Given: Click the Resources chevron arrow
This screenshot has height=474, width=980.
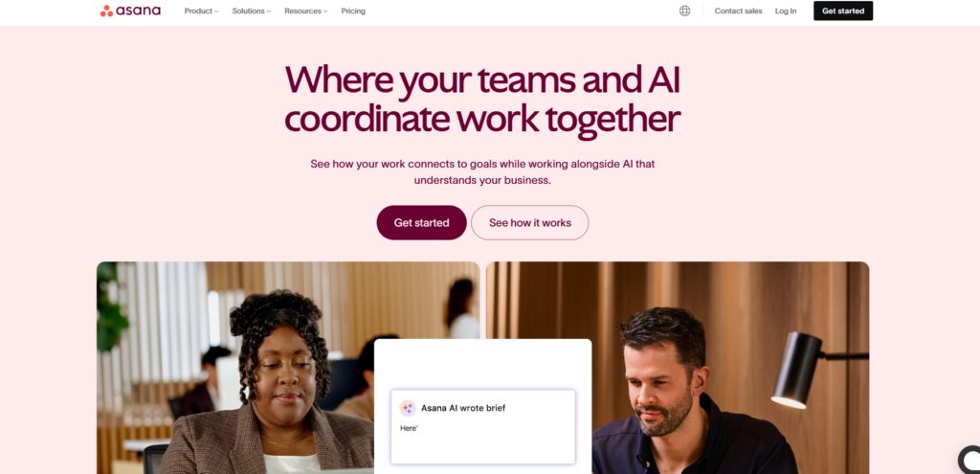Looking at the screenshot, I should point(325,11).
